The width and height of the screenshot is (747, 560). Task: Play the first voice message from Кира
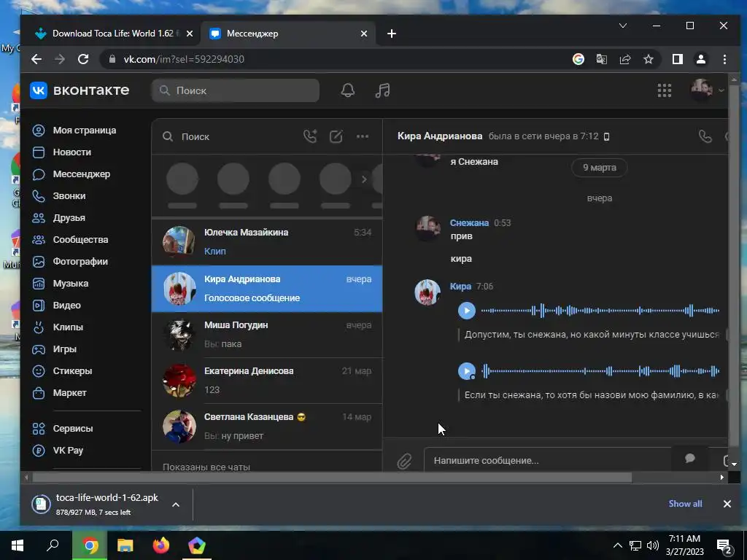(x=467, y=311)
